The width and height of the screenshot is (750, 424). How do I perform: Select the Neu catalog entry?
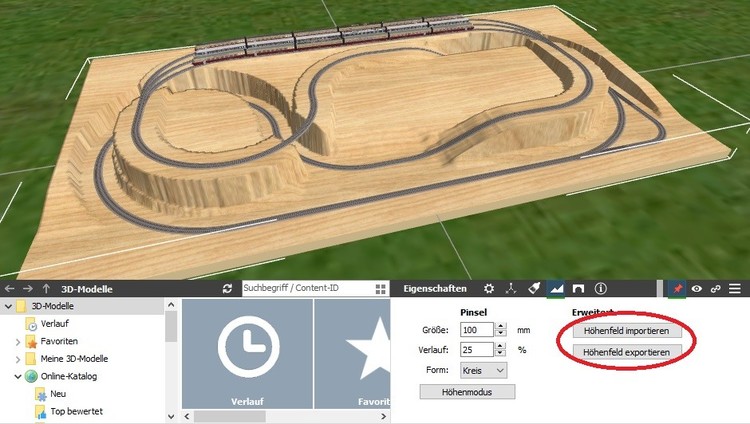coord(58,394)
